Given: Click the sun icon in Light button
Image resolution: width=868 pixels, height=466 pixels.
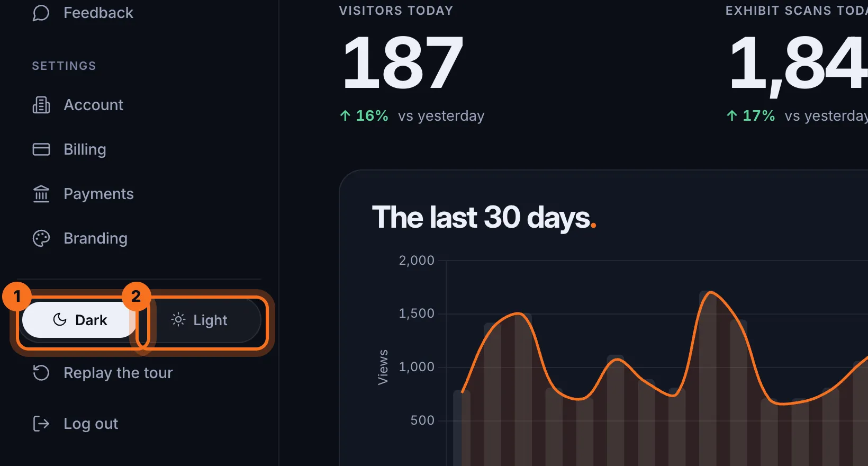Looking at the screenshot, I should coord(178,320).
